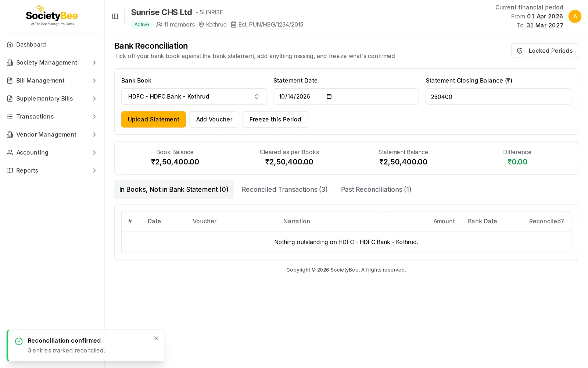The height and width of the screenshot is (368, 588).
Task: Toggle the sidebar panel icon
Action: 115,16
